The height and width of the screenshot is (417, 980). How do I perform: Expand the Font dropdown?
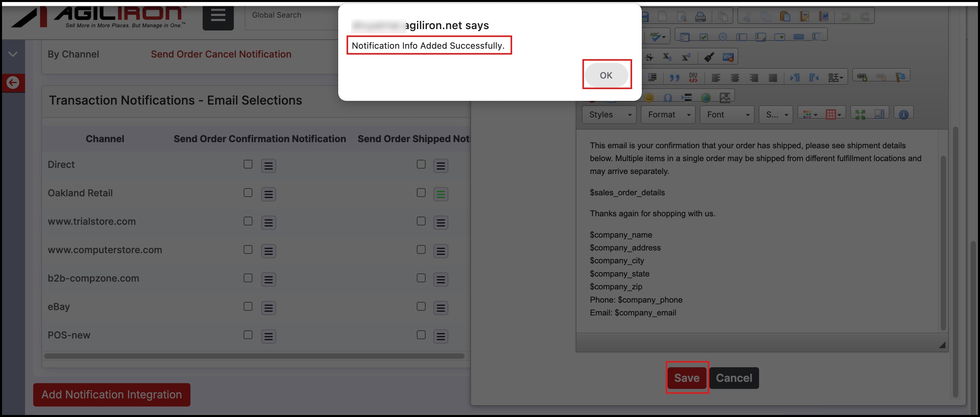tap(727, 115)
